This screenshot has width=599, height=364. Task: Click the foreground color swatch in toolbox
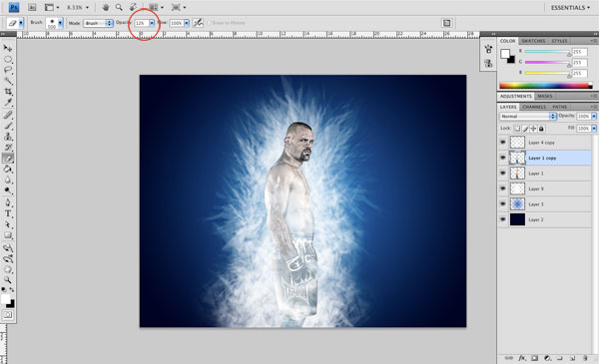pos(5,299)
